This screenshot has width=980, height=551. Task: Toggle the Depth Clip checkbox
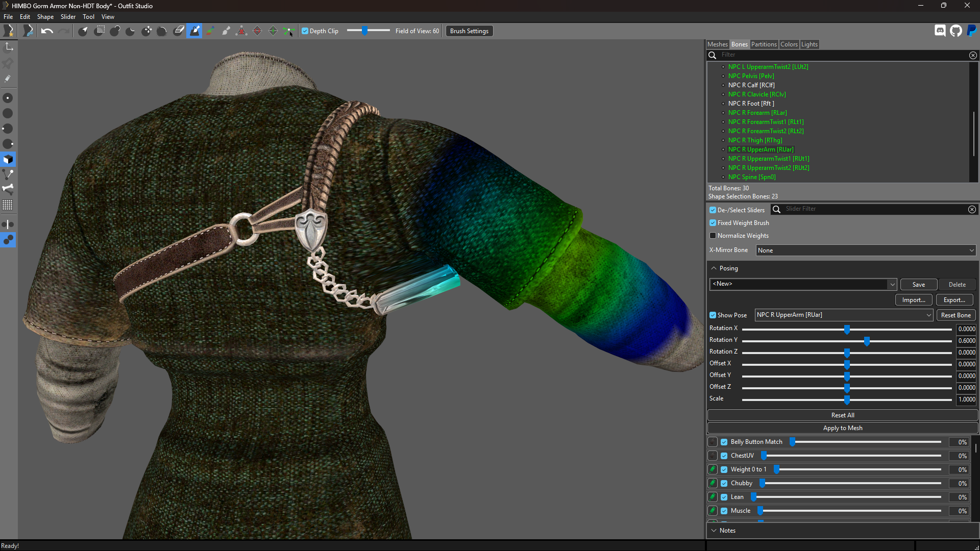click(305, 31)
